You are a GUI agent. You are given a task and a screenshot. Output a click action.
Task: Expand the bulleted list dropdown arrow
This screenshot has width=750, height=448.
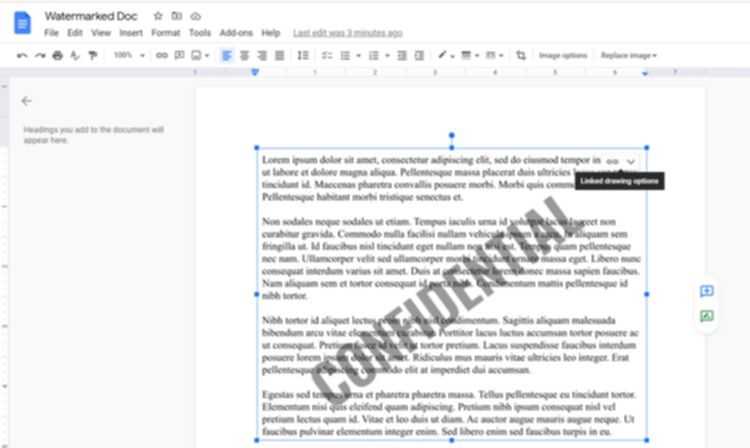click(x=358, y=55)
